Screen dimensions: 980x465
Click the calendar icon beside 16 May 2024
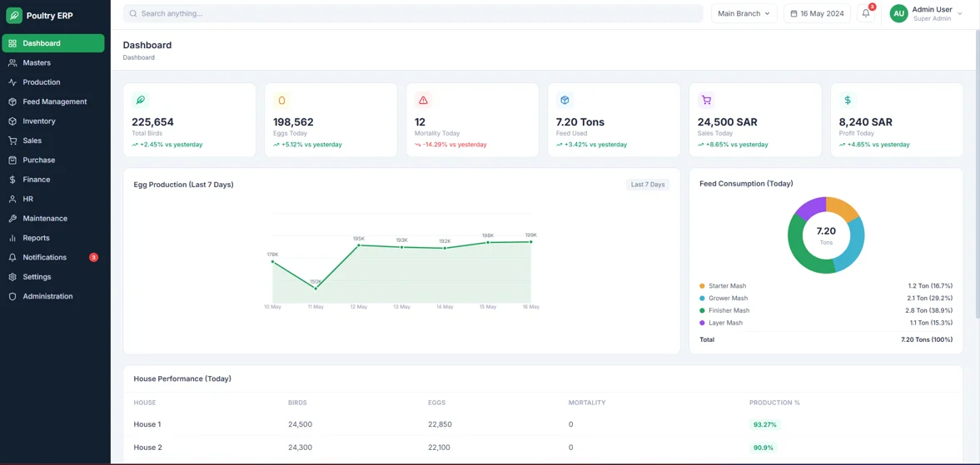pyautogui.click(x=793, y=13)
